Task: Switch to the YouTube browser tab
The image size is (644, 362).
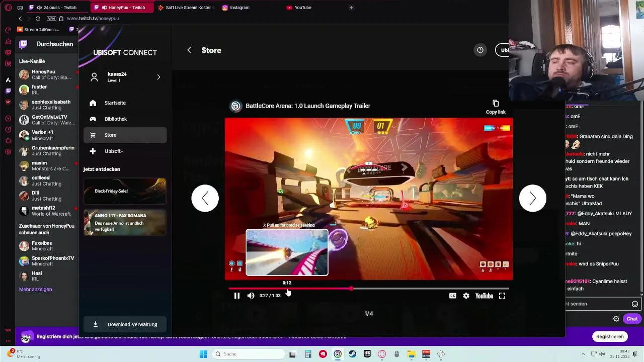Action: tap(302, 8)
